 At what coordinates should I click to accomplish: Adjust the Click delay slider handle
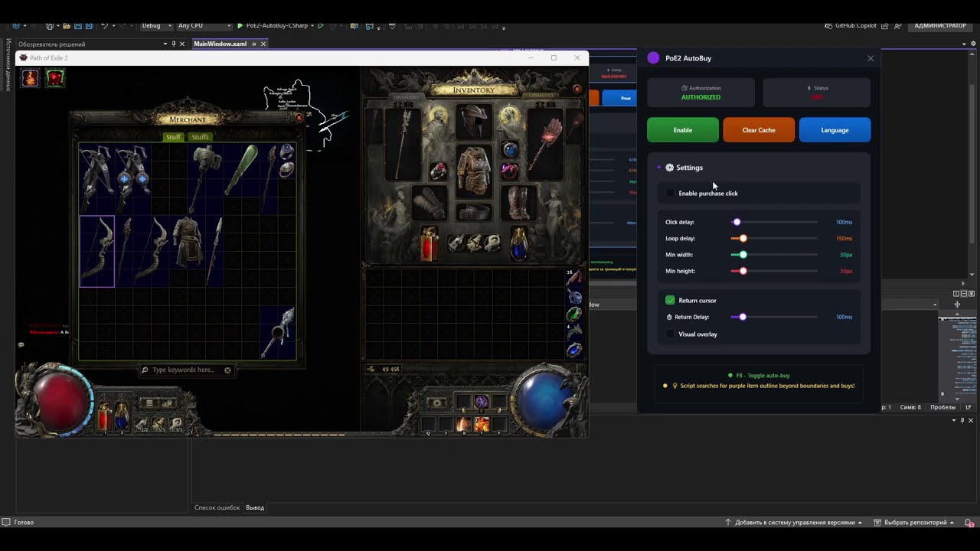pyautogui.click(x=737, y=222)
